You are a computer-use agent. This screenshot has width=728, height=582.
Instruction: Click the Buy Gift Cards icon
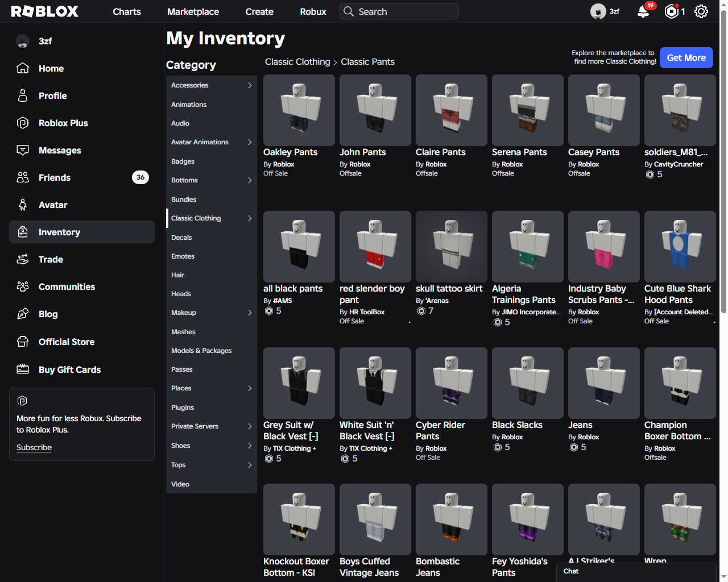point(23,369)
